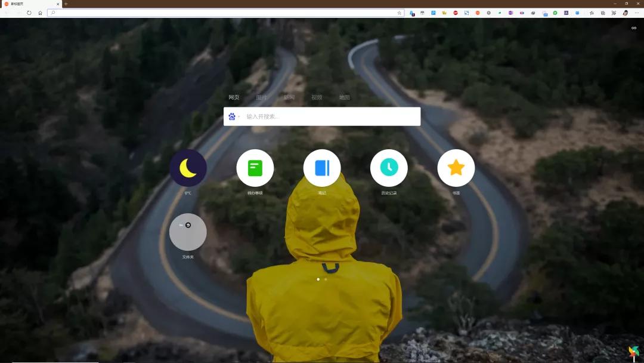644x363 pixels.
Task: Select the 图片 search tab
Action: pyautogui.click(x=261, y=97)
